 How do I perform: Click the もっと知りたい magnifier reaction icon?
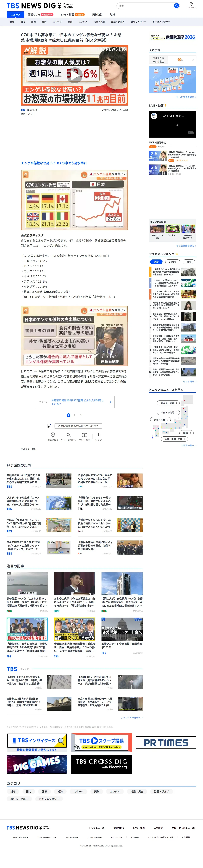[x=69, y=435]
